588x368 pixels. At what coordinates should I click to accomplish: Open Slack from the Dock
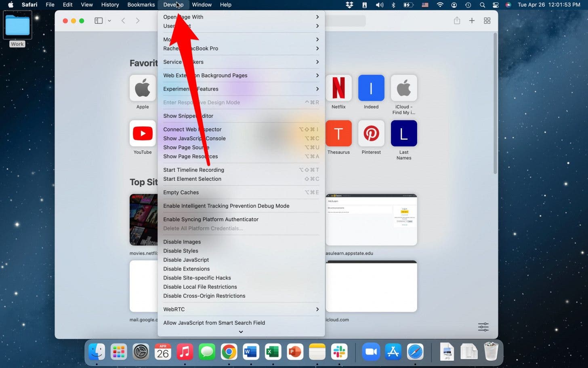pos(339,351)
